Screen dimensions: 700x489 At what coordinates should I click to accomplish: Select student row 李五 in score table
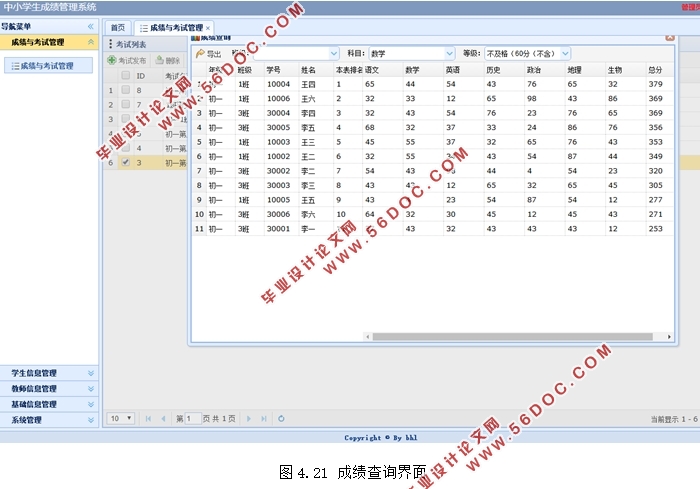(432, 127)
